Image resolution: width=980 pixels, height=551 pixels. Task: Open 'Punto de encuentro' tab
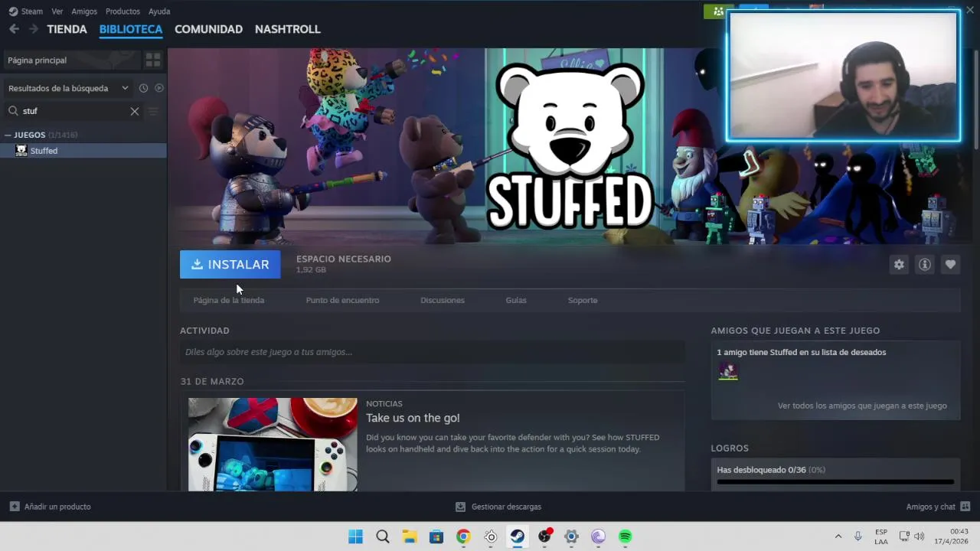click(342, 300)
